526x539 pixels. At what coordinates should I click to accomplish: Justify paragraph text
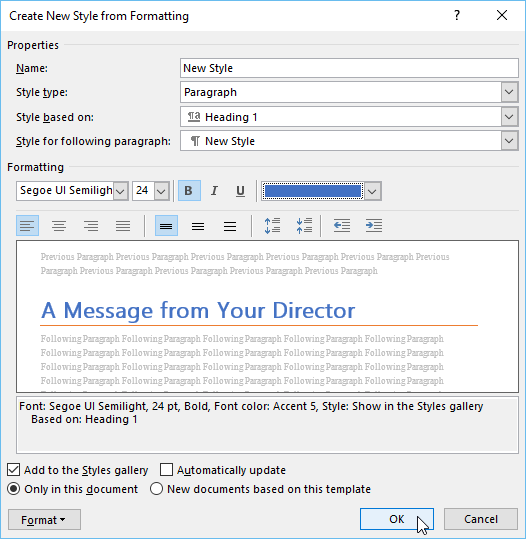tap(123, 226)
